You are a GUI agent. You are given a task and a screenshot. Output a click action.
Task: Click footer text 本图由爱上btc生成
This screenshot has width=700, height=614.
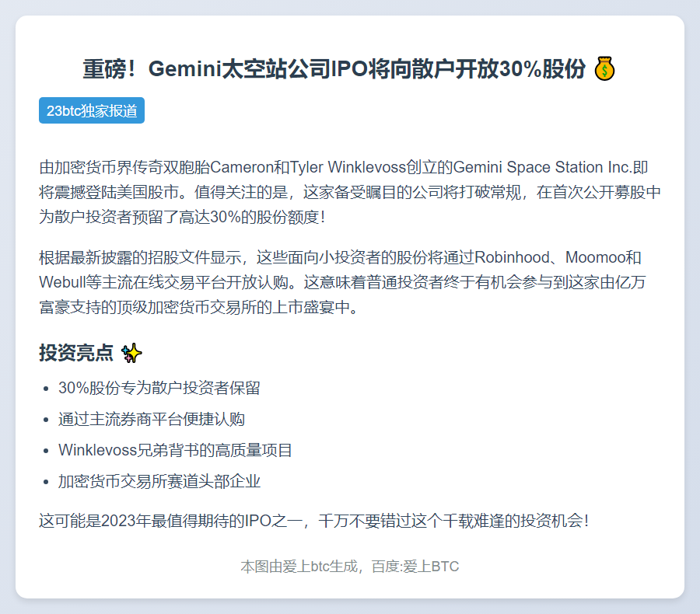[297, 567]
